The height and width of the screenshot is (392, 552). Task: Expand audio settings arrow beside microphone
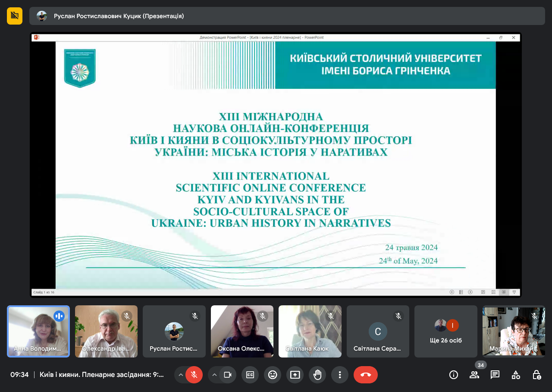[180, 375]
